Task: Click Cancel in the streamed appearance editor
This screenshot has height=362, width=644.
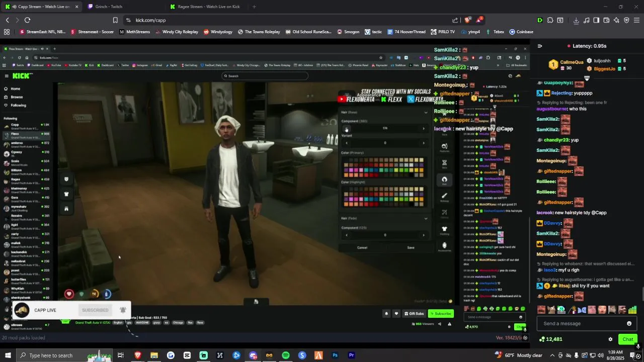Action: (362, 247)
